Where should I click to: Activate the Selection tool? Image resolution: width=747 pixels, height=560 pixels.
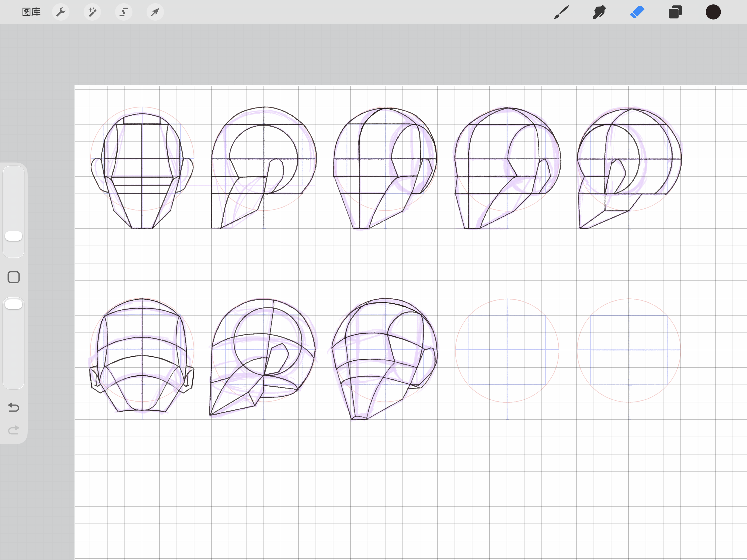pos(124,12)
